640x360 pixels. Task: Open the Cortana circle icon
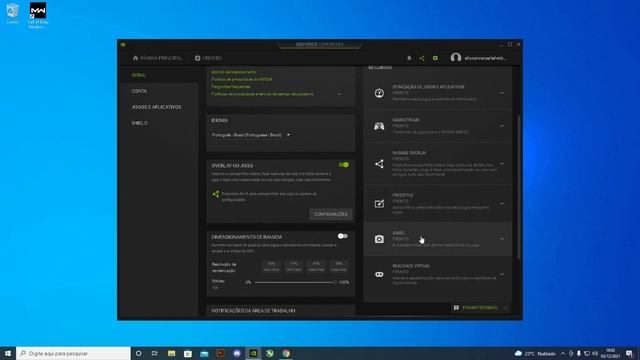click(x=139, y=353)
